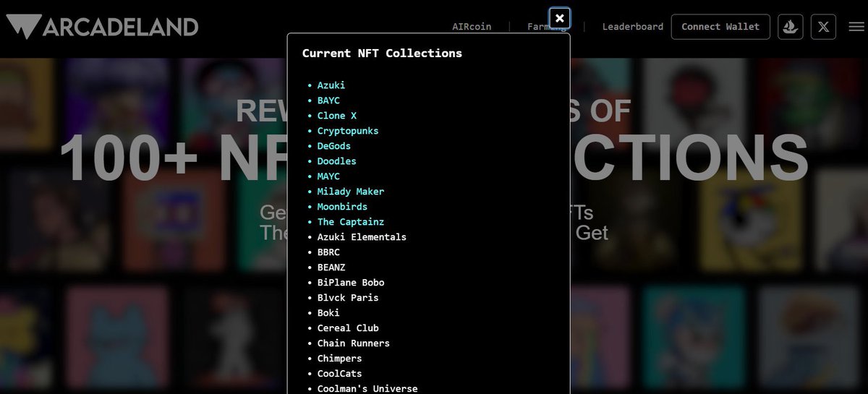Open the DeGods collection link
The image size is (868, 394).
click(x=334, y=146)
